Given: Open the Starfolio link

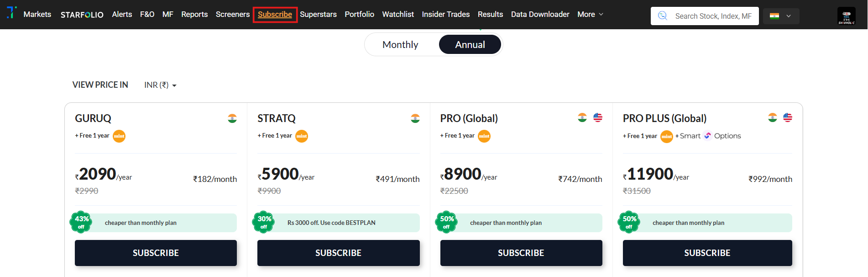Looking at the screenshot, I should (x=82, y=15).
